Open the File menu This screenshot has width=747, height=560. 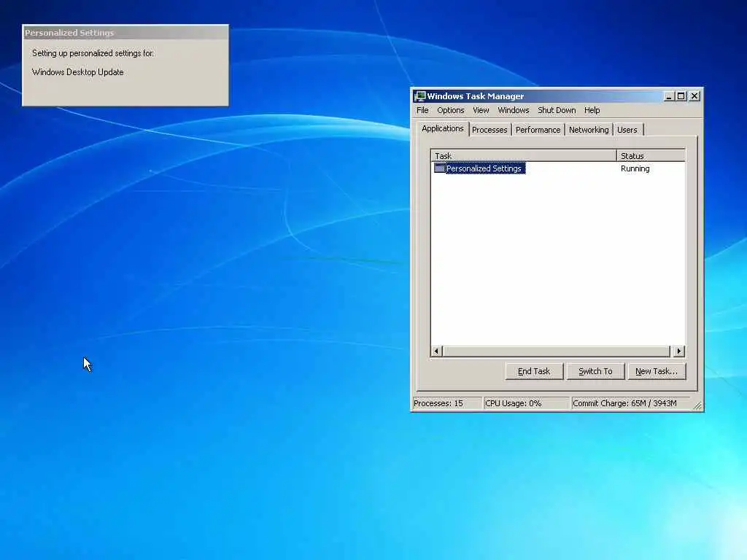tap(422, 111)
